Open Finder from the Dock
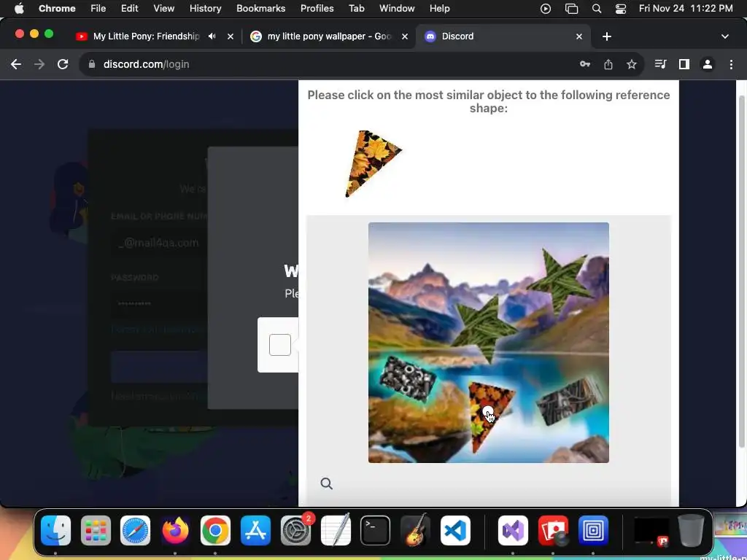Image resolution: width=747 pixels, height=560 pixels. (55, 530)
